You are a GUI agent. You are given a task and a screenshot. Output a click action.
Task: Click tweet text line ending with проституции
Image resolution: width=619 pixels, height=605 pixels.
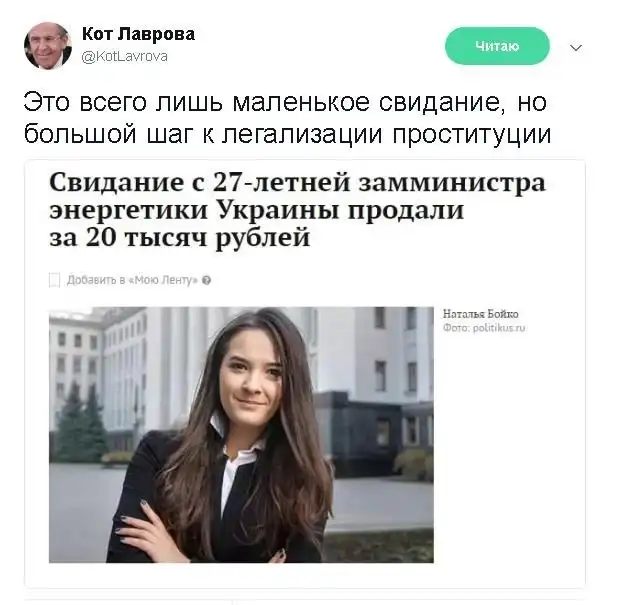(x=287, y=134)
